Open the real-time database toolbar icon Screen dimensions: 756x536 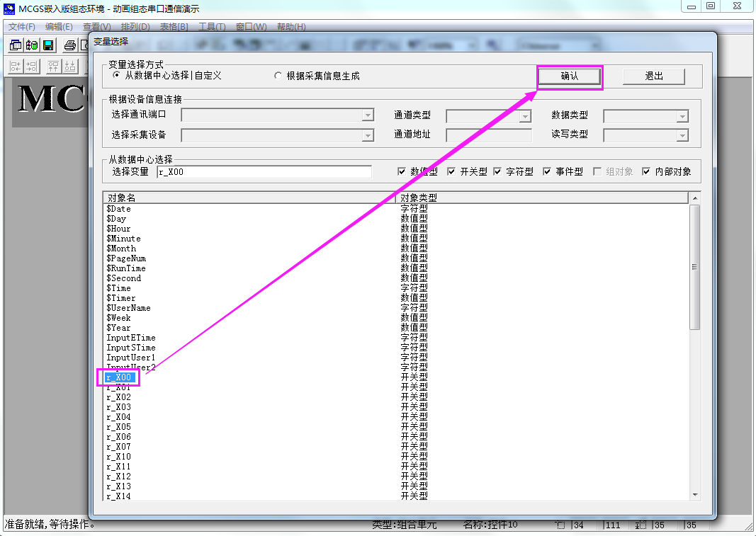point(32,45)
